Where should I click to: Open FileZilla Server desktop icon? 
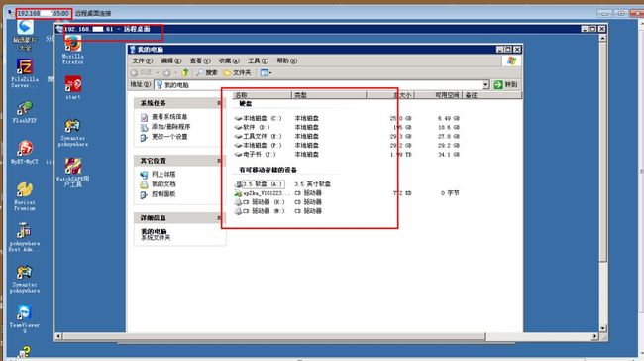tap(24, 72)
